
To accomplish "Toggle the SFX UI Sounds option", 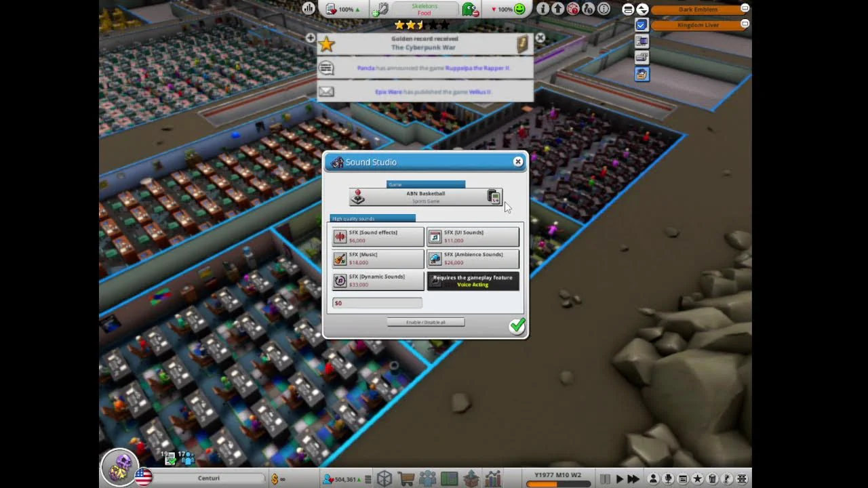I will tap(473, 237).
